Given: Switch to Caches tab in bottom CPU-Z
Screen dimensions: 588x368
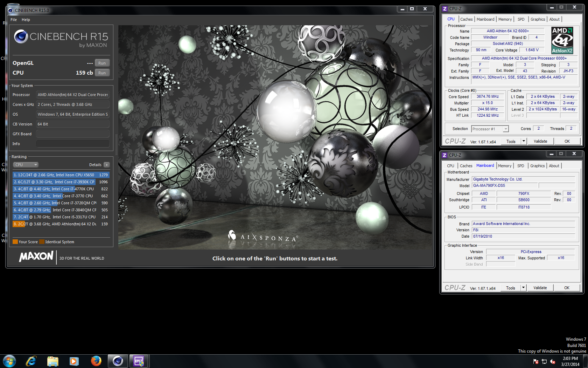Looking at the screenshot, I should pyautogui.click(x=466, y=166).
